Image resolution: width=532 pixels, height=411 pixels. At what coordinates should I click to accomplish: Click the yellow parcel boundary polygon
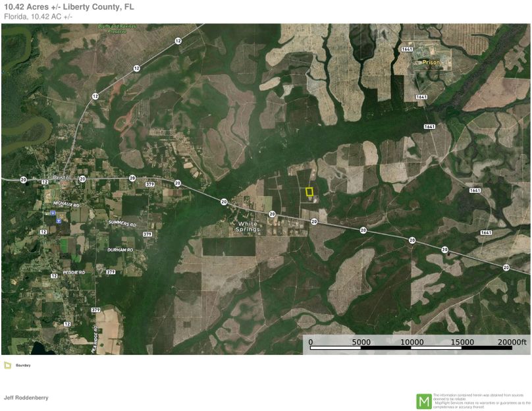click(309, 192)
